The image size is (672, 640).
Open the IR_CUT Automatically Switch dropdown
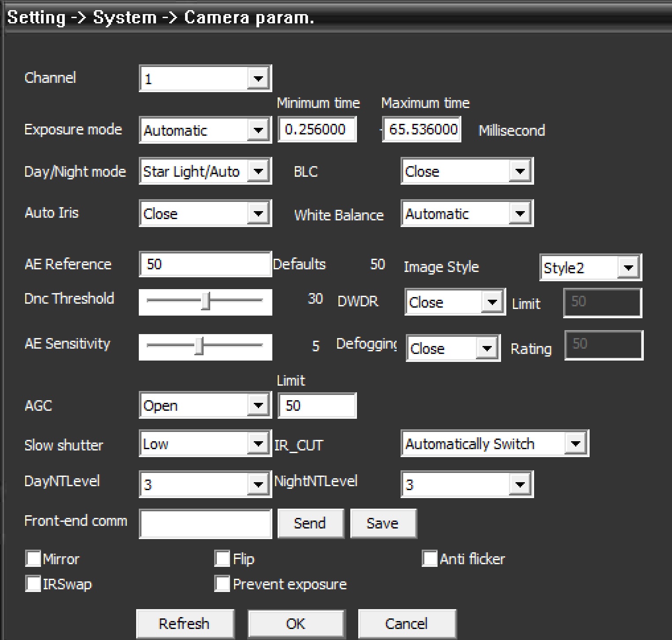tap(575, 443)
